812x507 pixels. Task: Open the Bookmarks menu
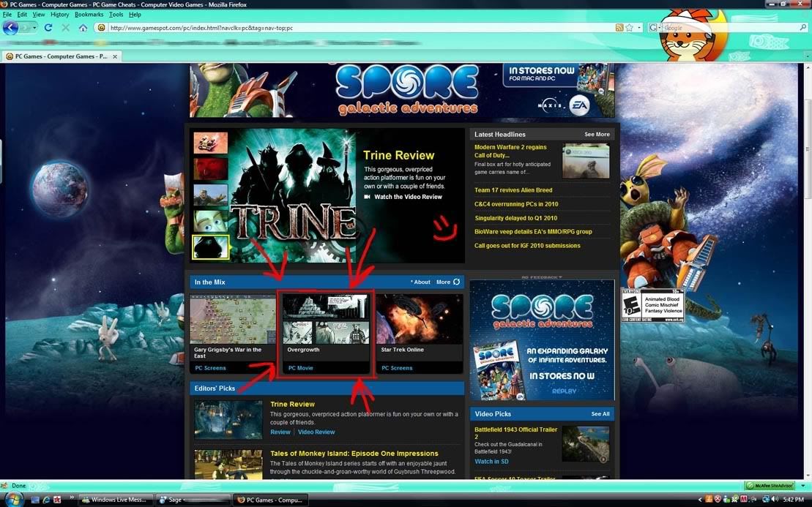coord(89,15)
